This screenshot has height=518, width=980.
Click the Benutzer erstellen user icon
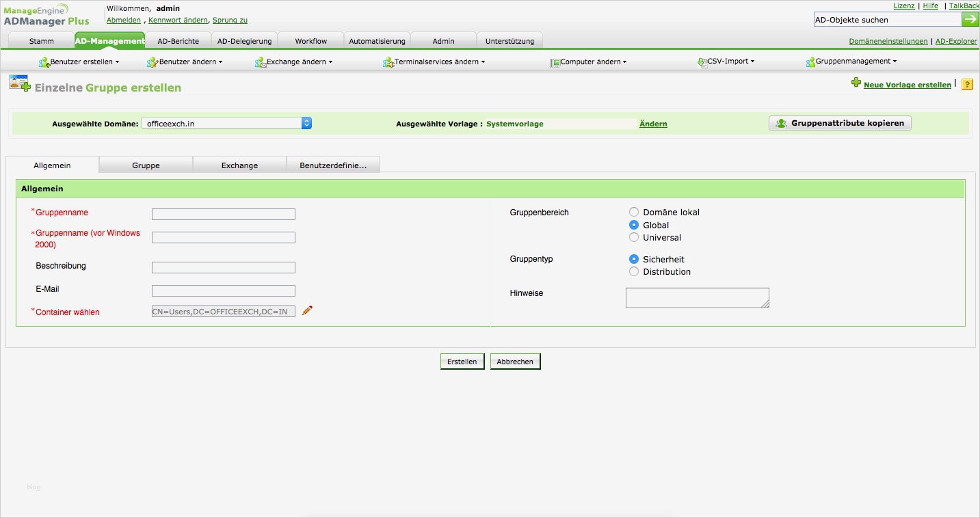pos(44,62)
